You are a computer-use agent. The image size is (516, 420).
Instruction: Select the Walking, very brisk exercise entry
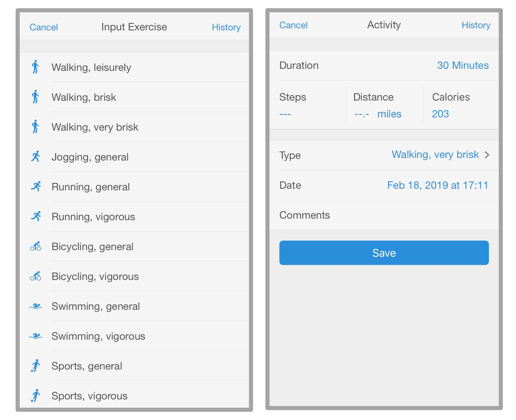[x=95, y=127]
